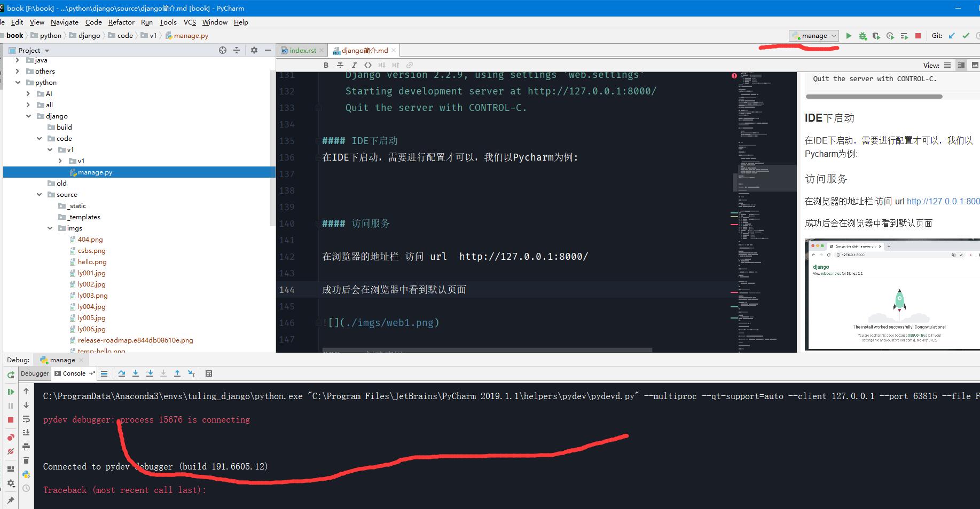Screen dimensions: 980x509
Task: Expand the others folder
Action: pos(18,71)
